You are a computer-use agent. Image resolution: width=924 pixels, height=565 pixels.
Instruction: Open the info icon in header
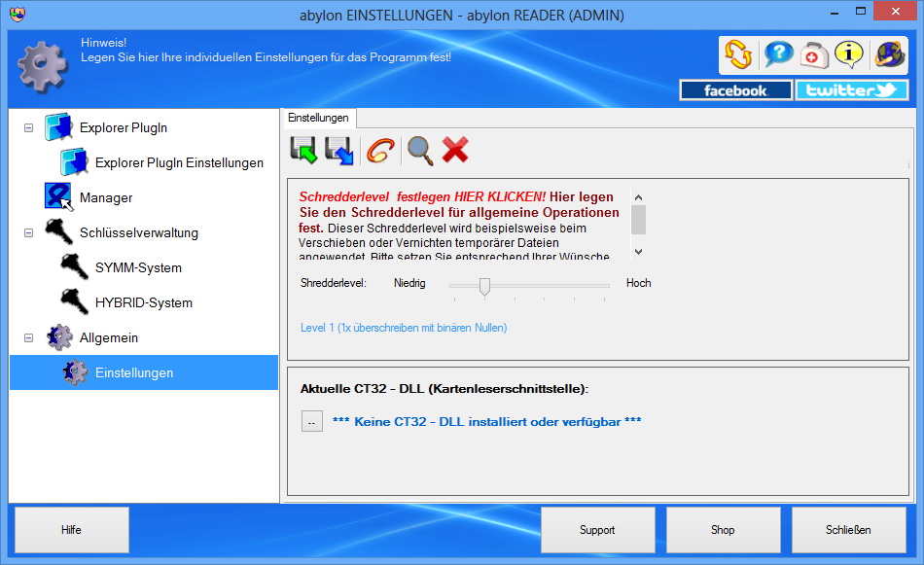tap(848, 54)
